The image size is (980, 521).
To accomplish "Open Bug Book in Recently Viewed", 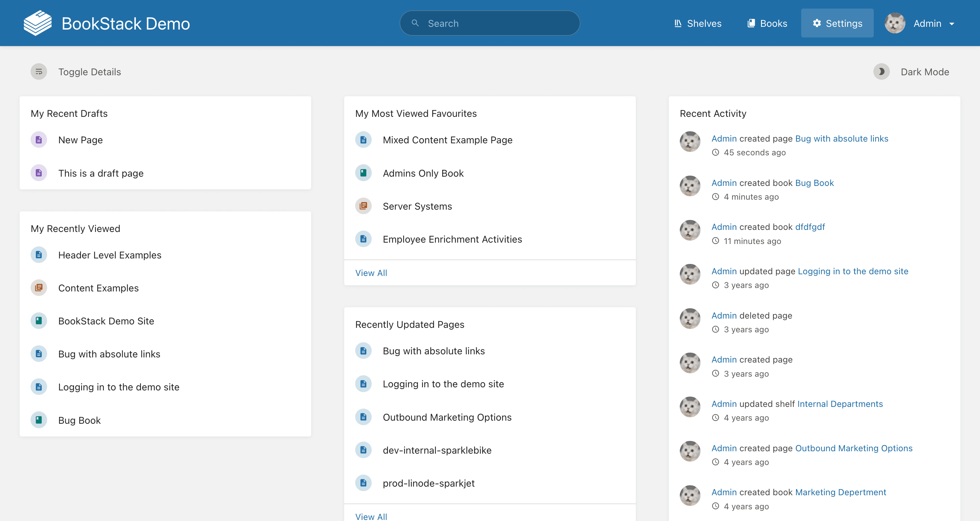I will tap(79, 420).
